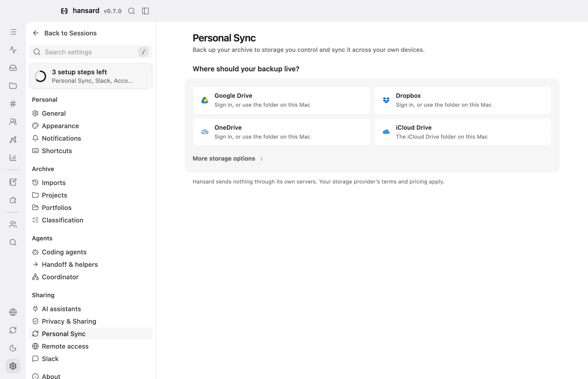The width and height of the screenshot is (588, 379).
Task: Choose Dropbox as backup storage
Action: click(x=463, y=100)
